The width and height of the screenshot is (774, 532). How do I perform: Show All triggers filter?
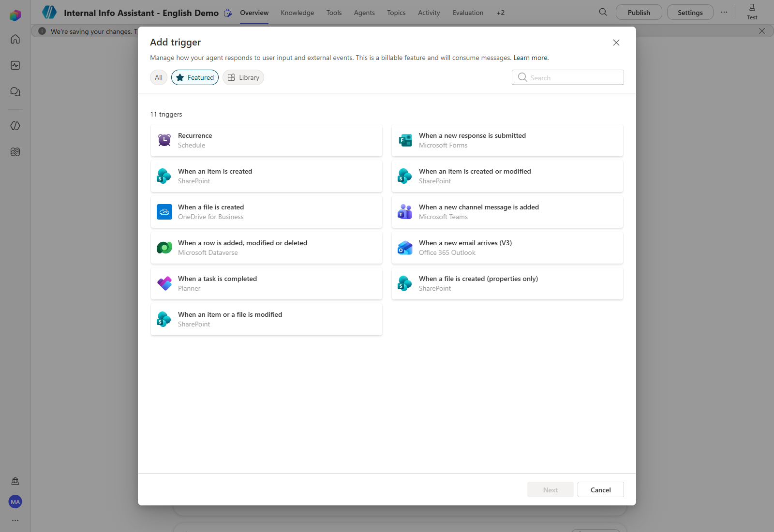(159, 77)
